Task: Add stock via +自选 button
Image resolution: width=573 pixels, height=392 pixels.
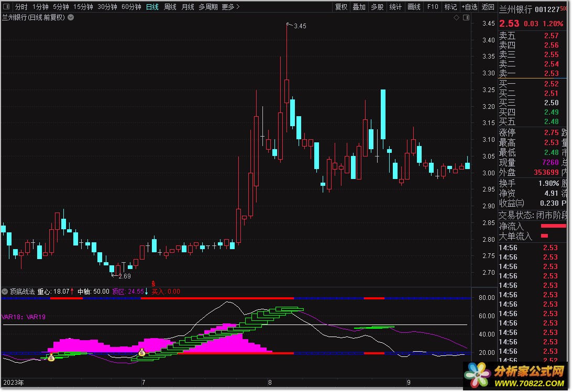Action: tap(469, 7)
